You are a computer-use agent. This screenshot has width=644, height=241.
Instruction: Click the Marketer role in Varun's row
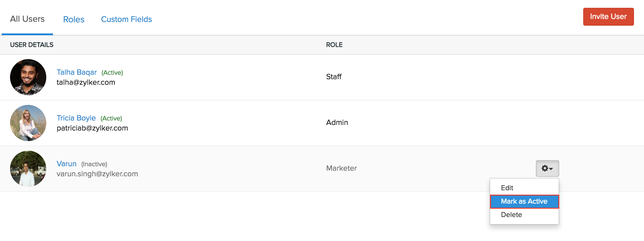click(x=342, y=168)
